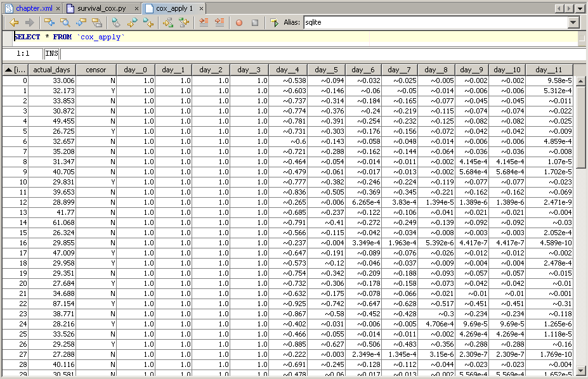The height and width of the screenshot is (379, 588).
Task: Select the day__10 cell ~0.451
Action: pos(507,304)
